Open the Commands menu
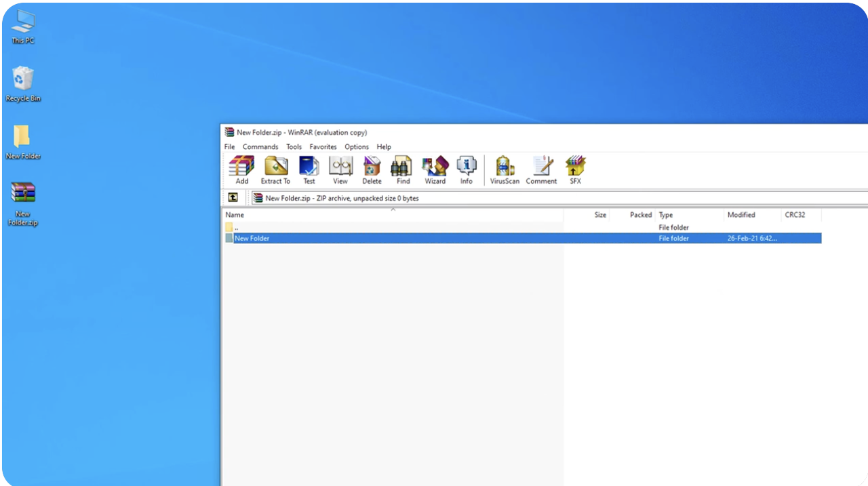This screenshot has width=868, height=486. point(260,146)
